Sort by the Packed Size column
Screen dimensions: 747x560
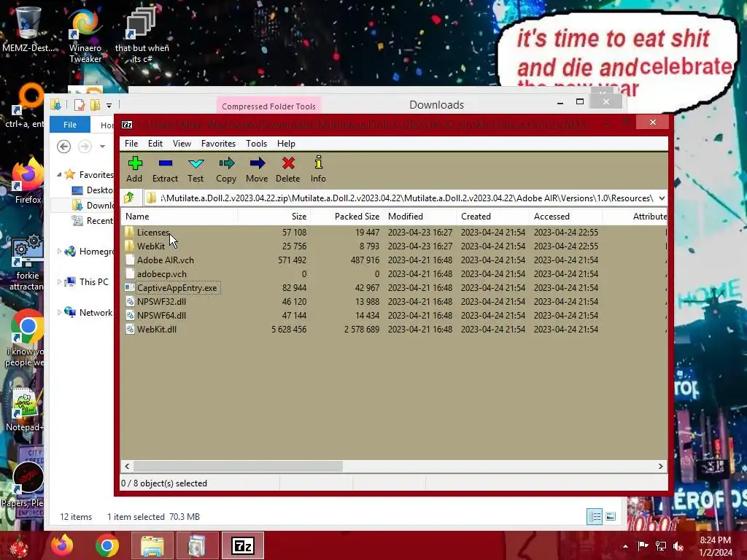(347, 216)
